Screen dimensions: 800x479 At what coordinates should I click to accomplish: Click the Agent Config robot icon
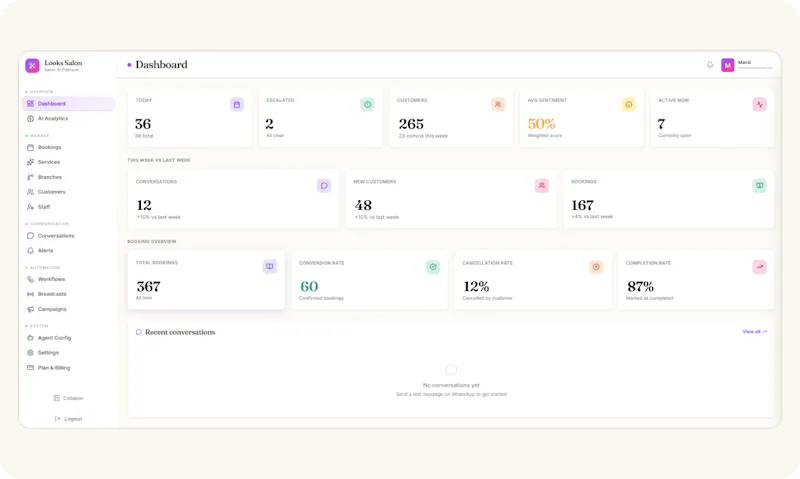point(30,338)
